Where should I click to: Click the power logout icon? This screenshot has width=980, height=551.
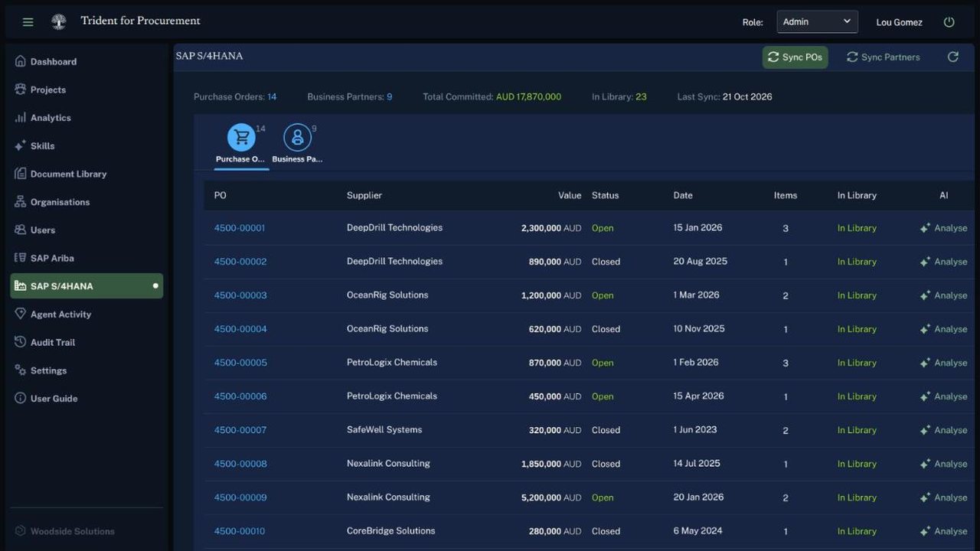(x=949, y=22)
